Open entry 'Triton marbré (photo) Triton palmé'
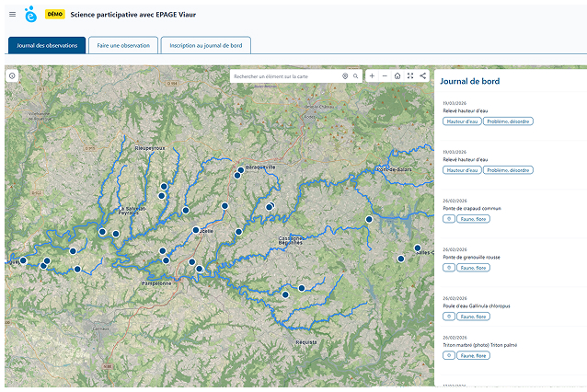 pos(480,345)
